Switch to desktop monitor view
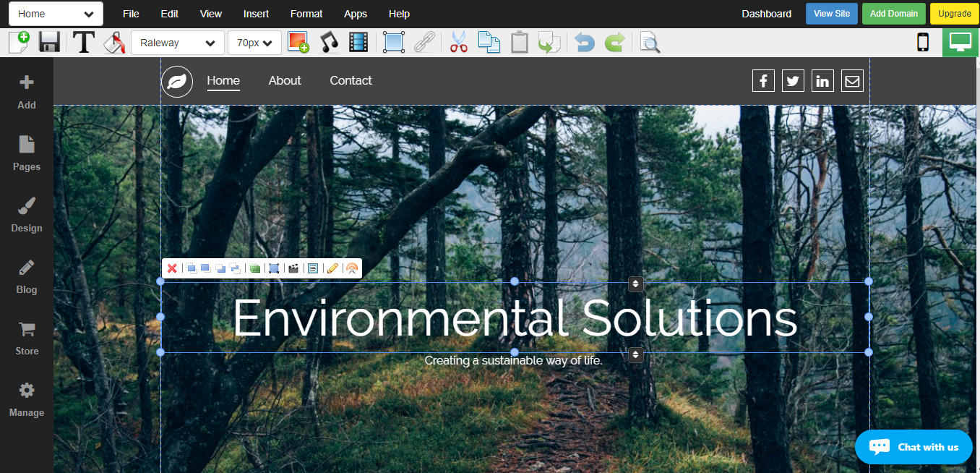This screenshot has width=980, height=473. [x=960, y=43]
